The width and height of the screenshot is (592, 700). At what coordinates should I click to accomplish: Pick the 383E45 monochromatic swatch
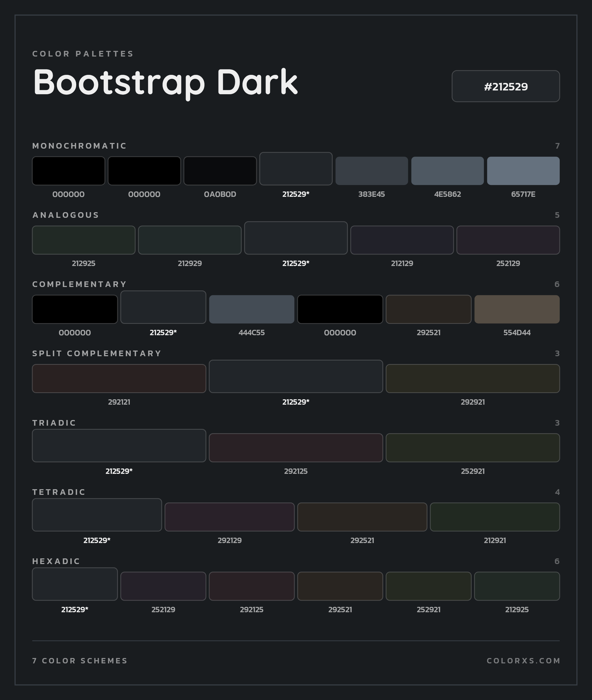372,170
